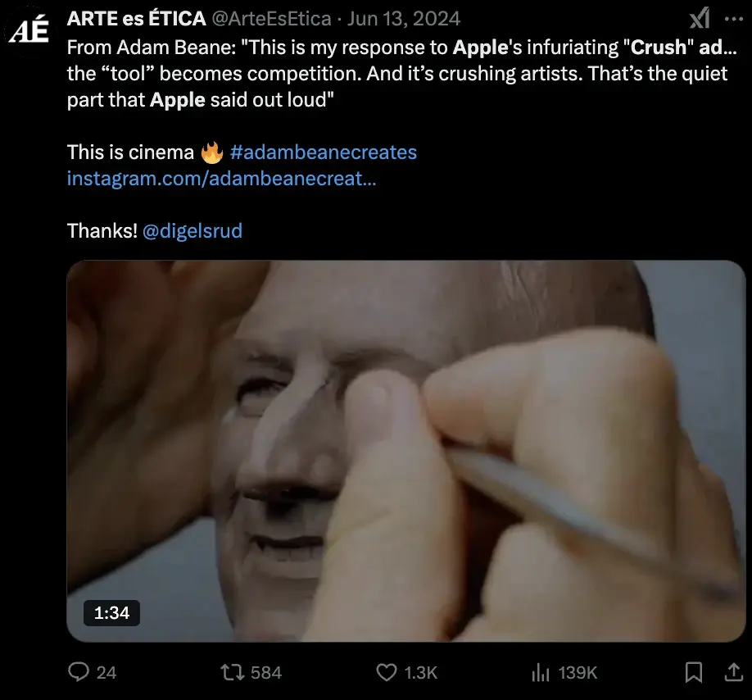Open the @ArteEsEtica handle

tap(272, 18)
